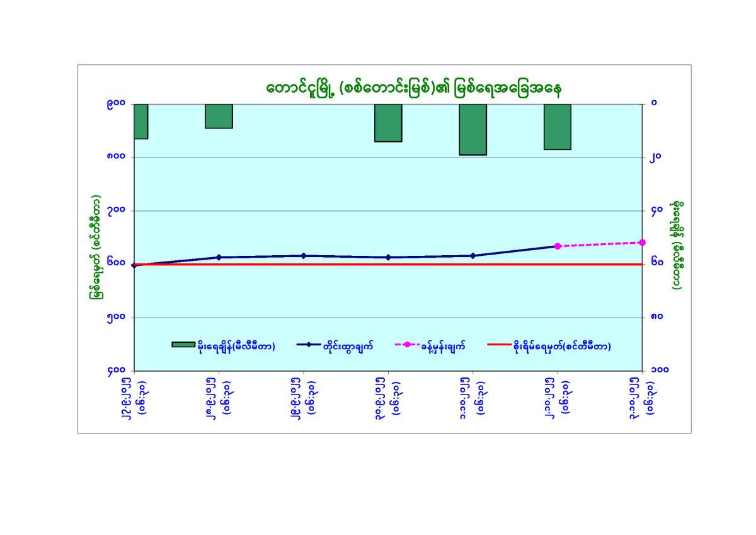756x535 pixels.
Task: Click the first blue data point on the left
Action: pos(134,265)
